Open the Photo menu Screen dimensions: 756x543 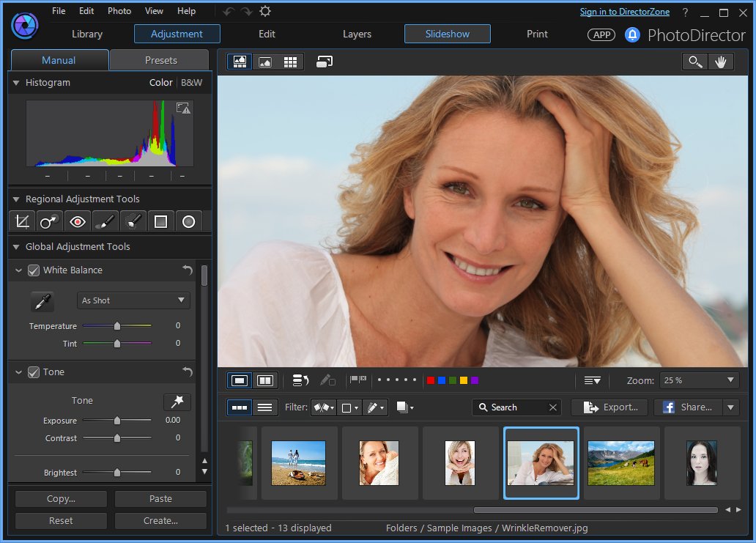119,10
